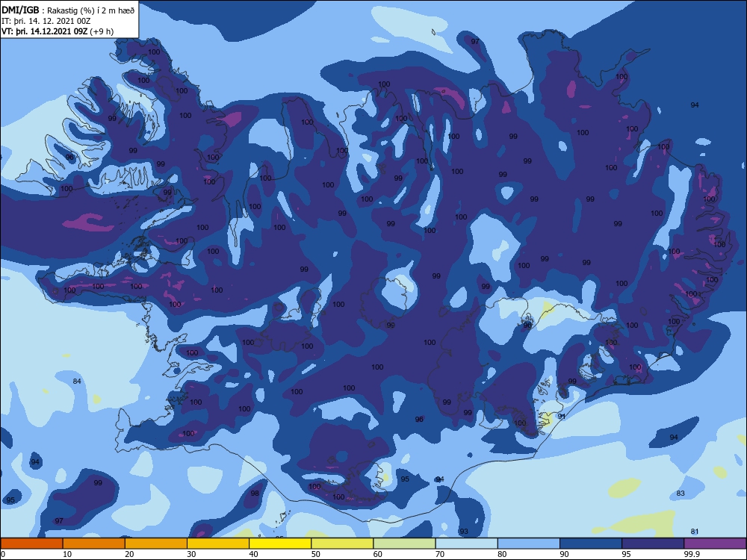The height and width of the screenshot is (560, 747).
Task: Click the legend tick label '50'
Action: coord(315,554)
